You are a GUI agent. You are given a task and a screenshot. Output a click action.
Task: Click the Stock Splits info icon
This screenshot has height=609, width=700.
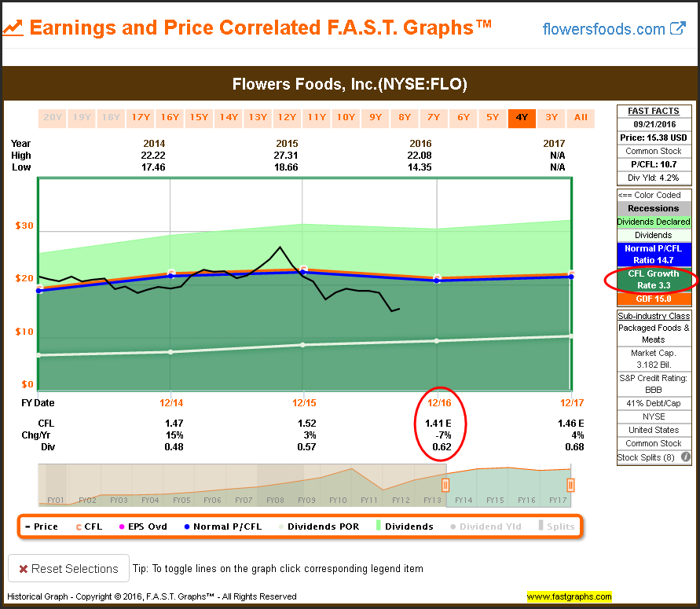coord(685,457)
